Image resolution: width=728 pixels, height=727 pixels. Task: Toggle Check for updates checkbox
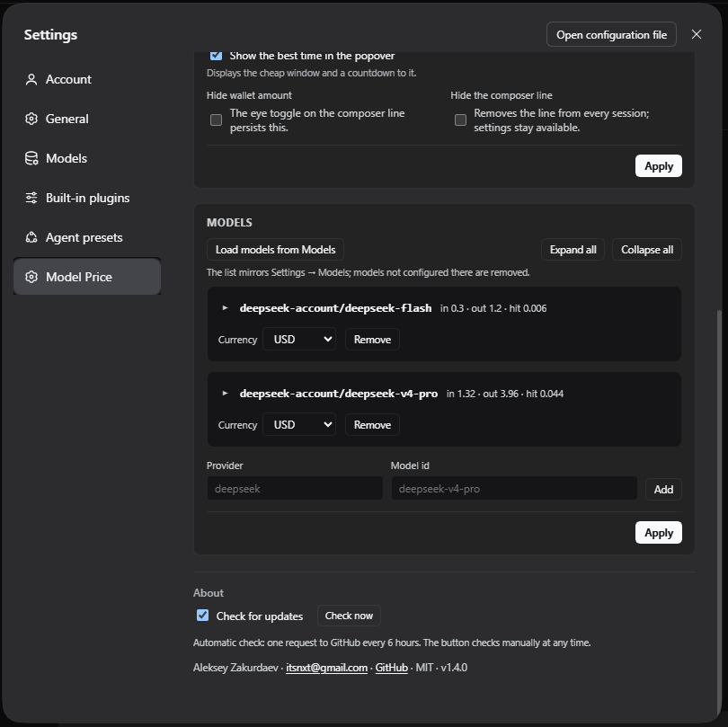pos(202,616)
